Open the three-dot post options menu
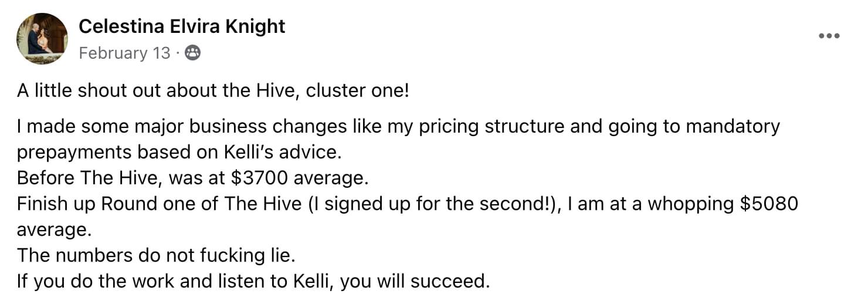Viewport: 868px width, 304px height. click(829, 36)
